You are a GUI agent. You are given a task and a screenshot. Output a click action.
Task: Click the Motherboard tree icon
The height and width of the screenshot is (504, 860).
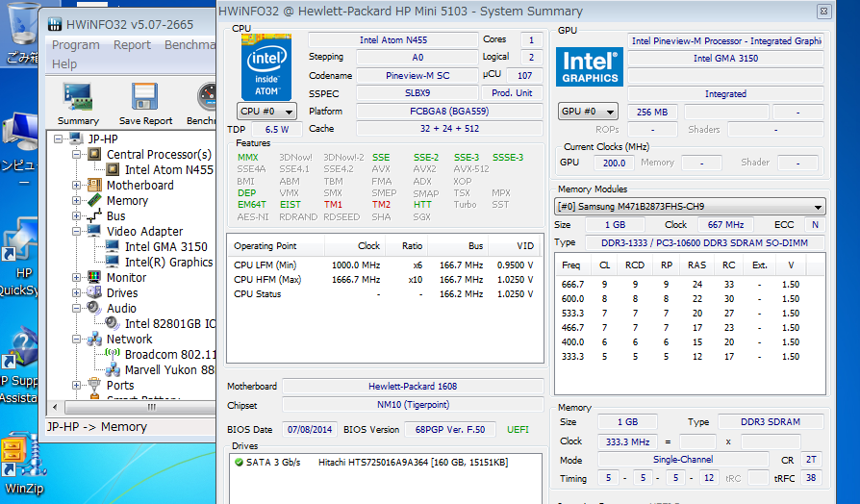pyautogui.click(x=94, y=185)
